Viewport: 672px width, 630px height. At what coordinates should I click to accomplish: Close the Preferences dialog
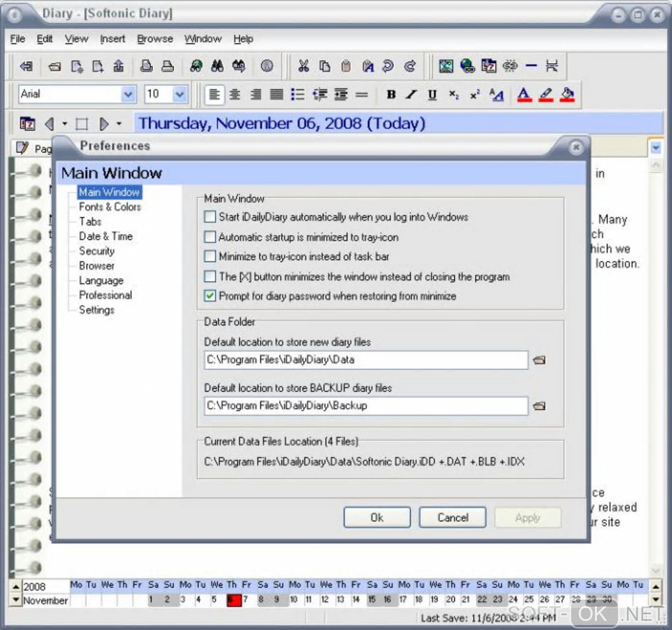pyautogui.click(x=576, y=148)
